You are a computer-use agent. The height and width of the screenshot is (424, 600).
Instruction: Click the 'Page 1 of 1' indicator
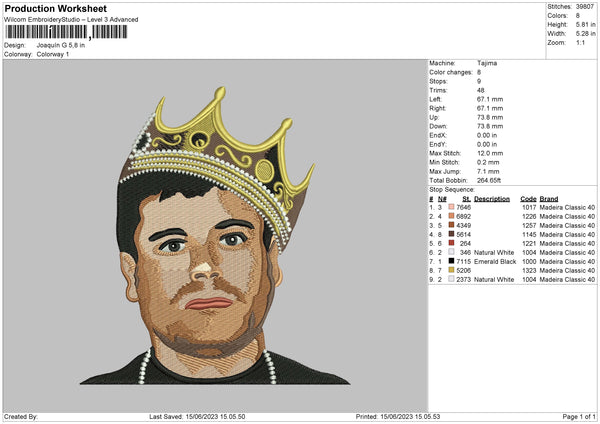point(579,417)
